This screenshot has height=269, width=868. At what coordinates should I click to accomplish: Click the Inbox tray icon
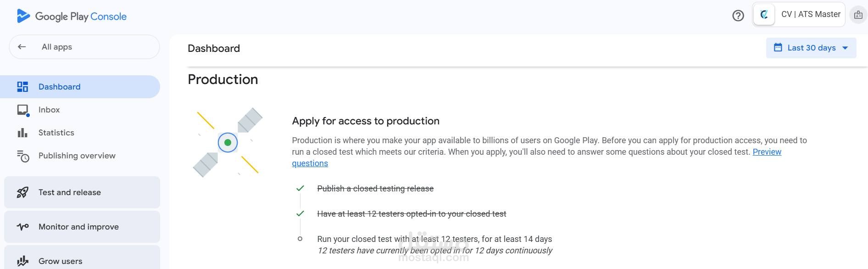coord(23,110)
